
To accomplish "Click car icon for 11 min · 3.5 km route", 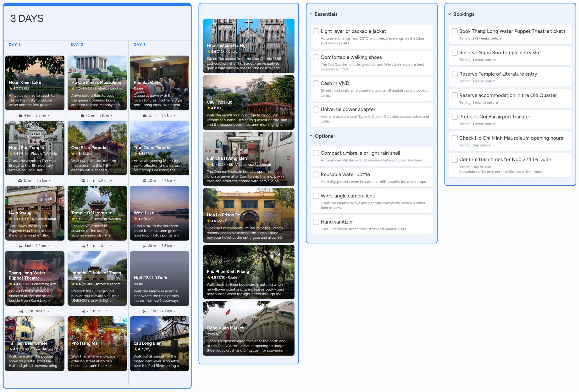I will pyautogui.click(x=145, y=116).
